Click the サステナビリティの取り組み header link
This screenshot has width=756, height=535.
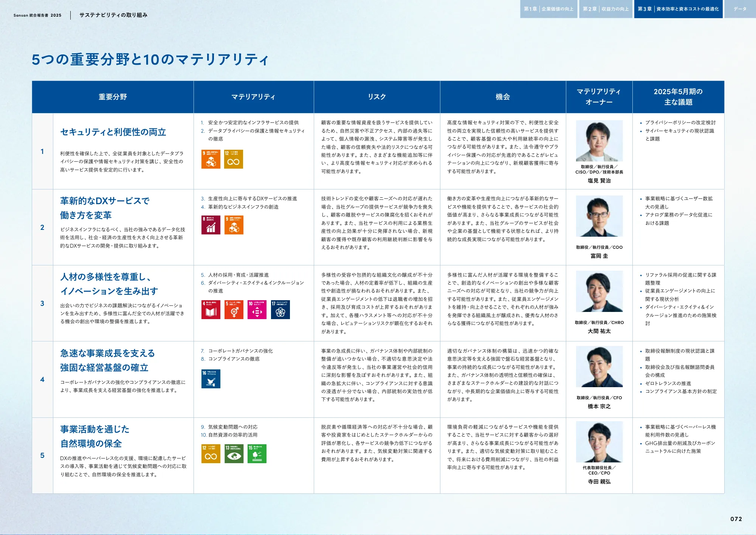coord(113,15)
